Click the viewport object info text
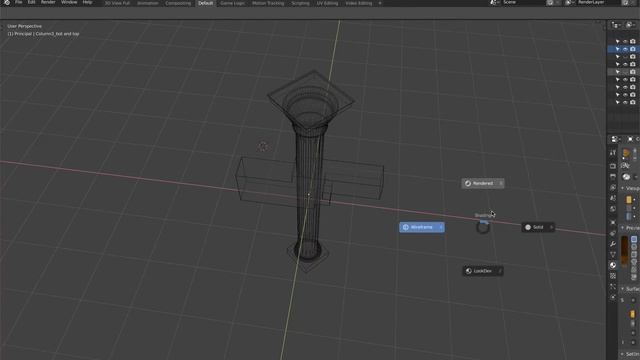The width and height of the screenshot is (640, 360). click(43, 34)
